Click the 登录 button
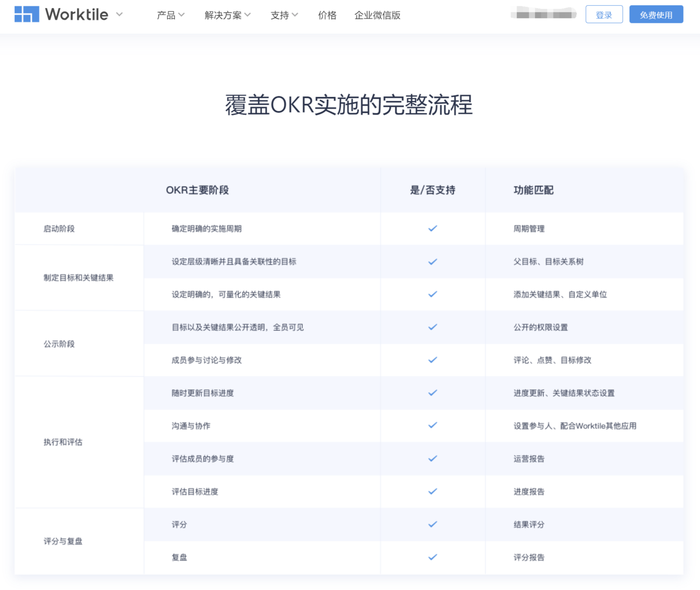This screenshot has width=700, height=590. pyautogui.click(x=604, y=14)
